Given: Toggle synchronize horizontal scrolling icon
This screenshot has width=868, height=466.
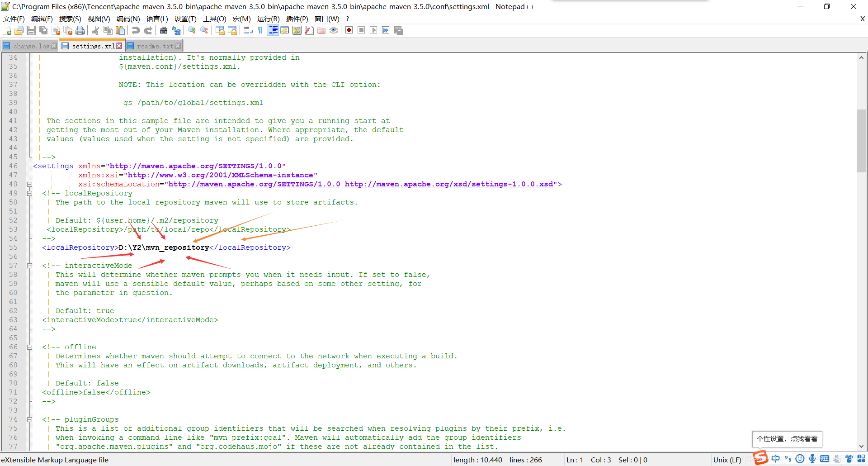Looking at the screenshot, I should [x=232, y=30].
